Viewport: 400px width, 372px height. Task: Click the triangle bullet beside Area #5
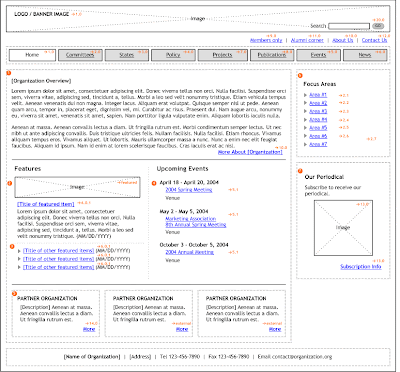point(305,128)
